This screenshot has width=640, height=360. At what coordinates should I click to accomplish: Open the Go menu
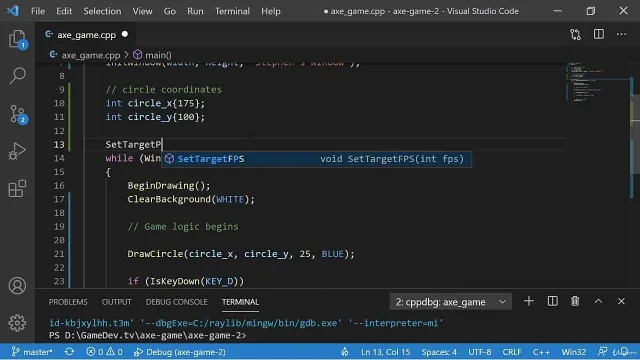click(169, 11)
